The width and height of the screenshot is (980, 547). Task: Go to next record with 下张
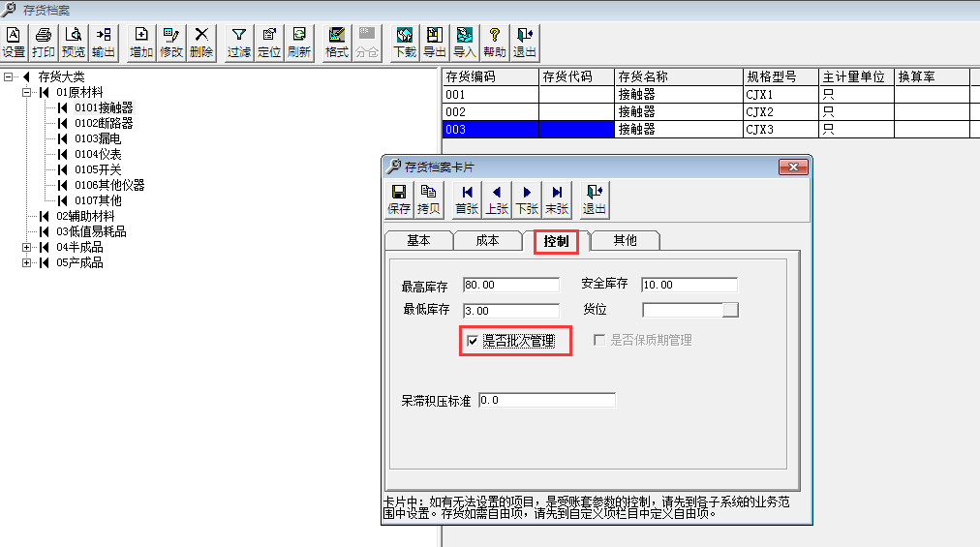pos(527,199)
